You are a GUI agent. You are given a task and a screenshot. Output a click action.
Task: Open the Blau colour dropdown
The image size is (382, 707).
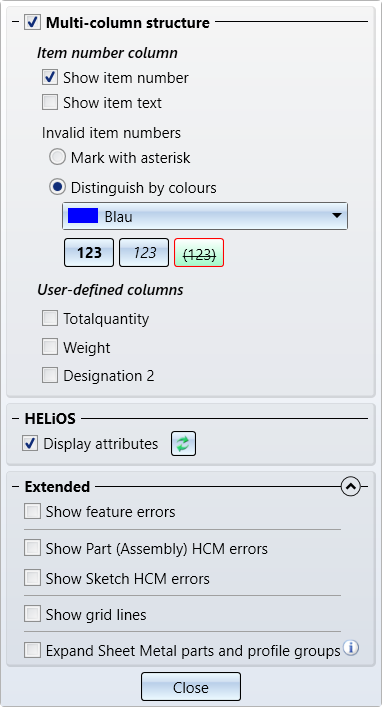tap(205, 216)
